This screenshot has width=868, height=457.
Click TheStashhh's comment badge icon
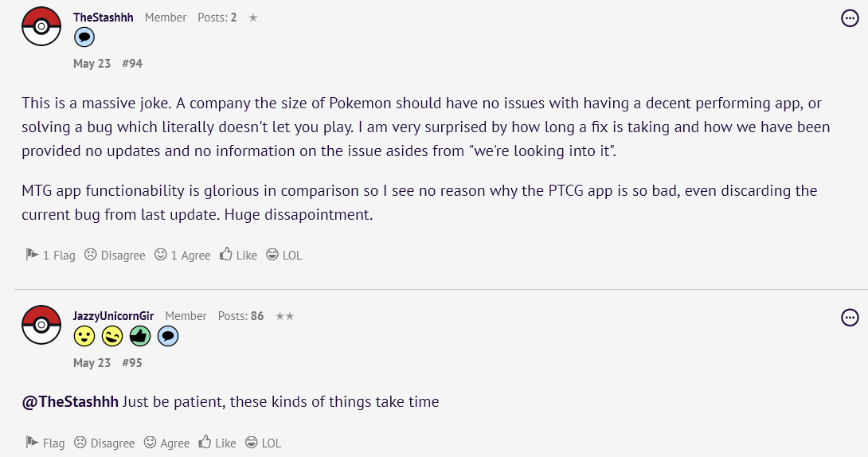(84, 37)
